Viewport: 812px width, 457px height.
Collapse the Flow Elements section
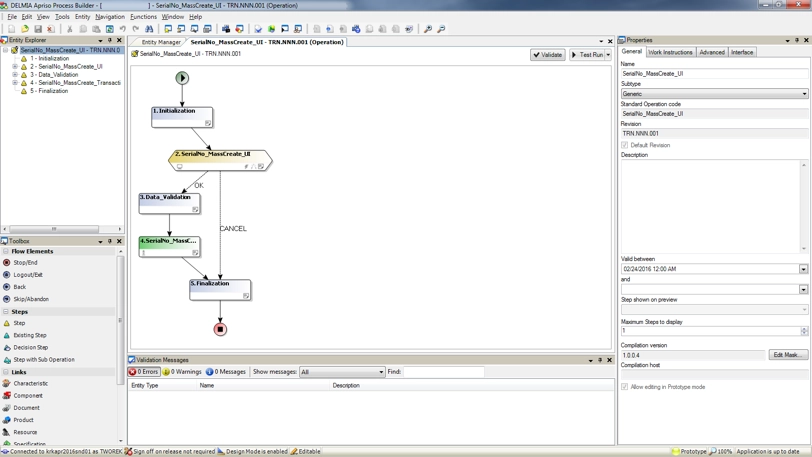click(x=6, y=251)
